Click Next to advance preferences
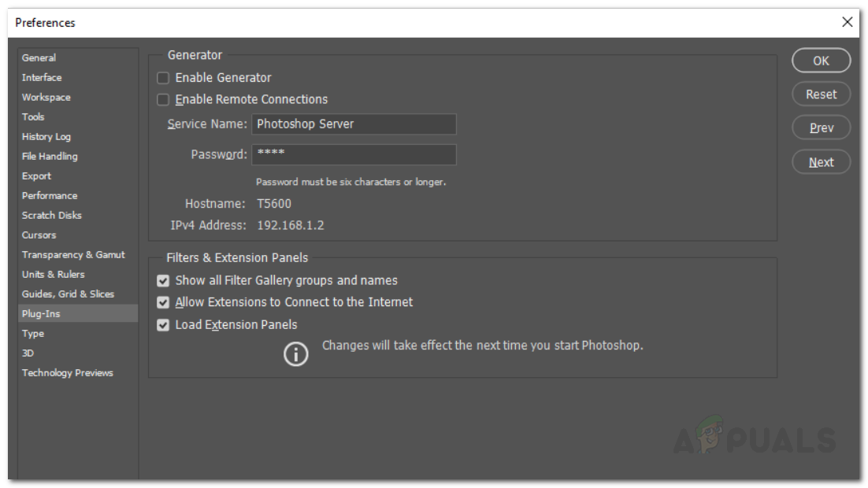Viewport: 868px width, 488px height. 821,162
